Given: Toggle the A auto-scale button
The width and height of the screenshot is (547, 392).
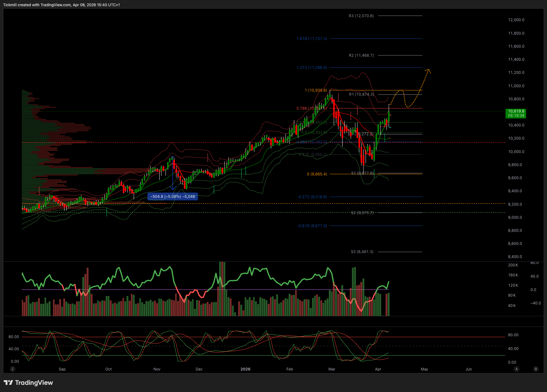Looking at the screenshot, I should (516, 369).
